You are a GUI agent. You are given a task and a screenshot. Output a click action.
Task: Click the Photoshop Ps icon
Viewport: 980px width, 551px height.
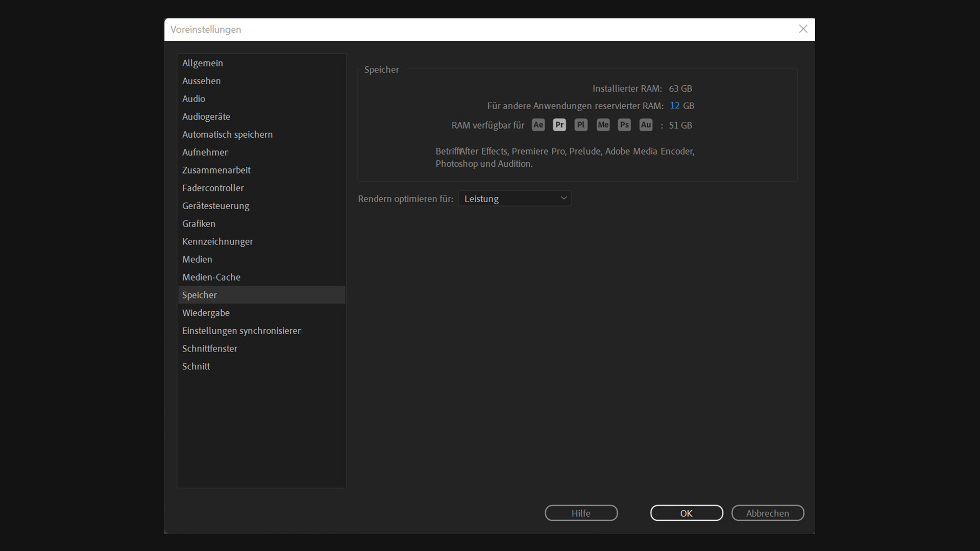tap(624, 125)
